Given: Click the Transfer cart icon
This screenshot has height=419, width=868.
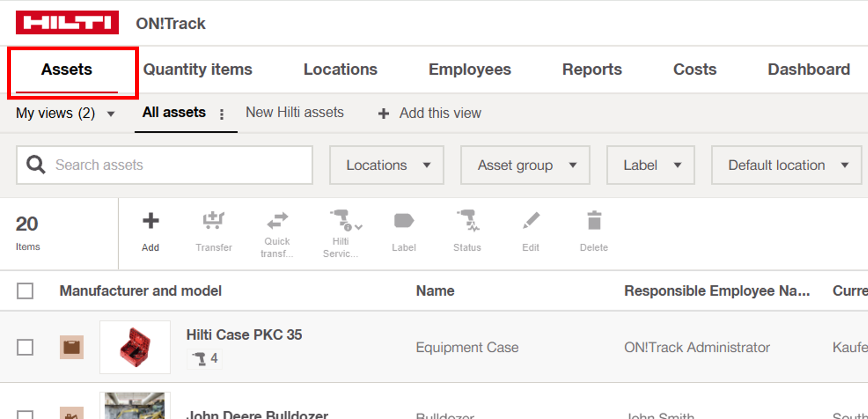Looking at the screenshot, I should (x=213, y=221).
